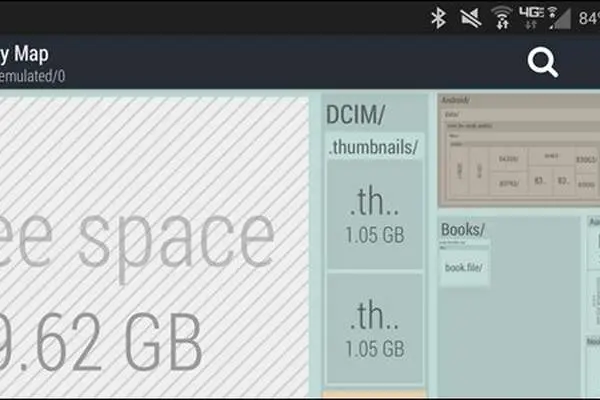
Task: Select the upper .th.. 1.05 GB block
Action: [x=375, y=215]
